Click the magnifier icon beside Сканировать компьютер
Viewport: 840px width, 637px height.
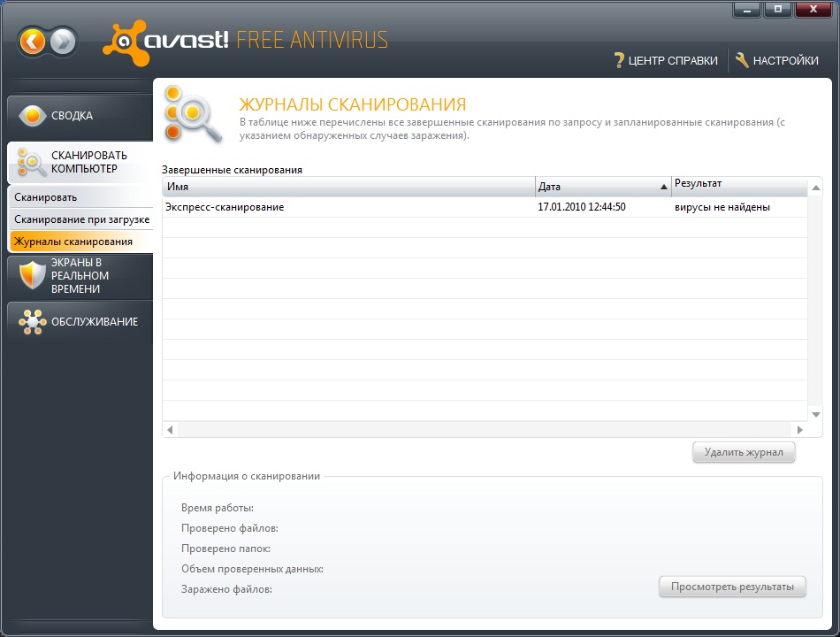pos(31,163)
